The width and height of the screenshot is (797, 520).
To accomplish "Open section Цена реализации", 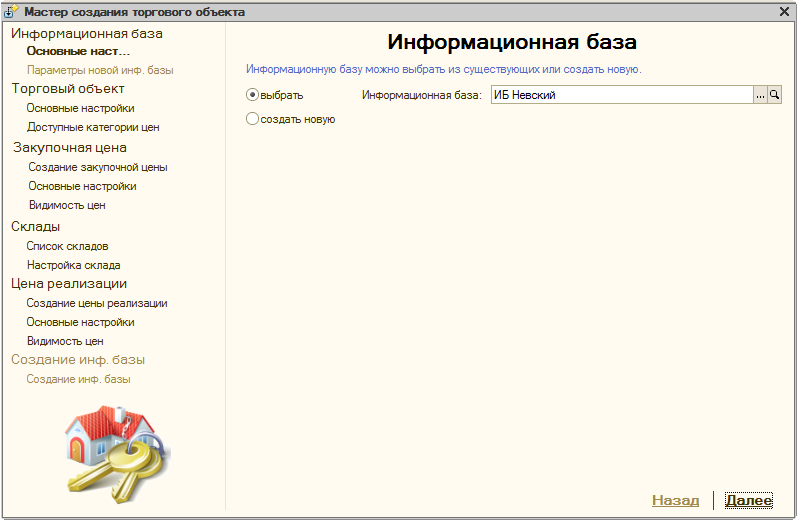I will pos(69,284).
